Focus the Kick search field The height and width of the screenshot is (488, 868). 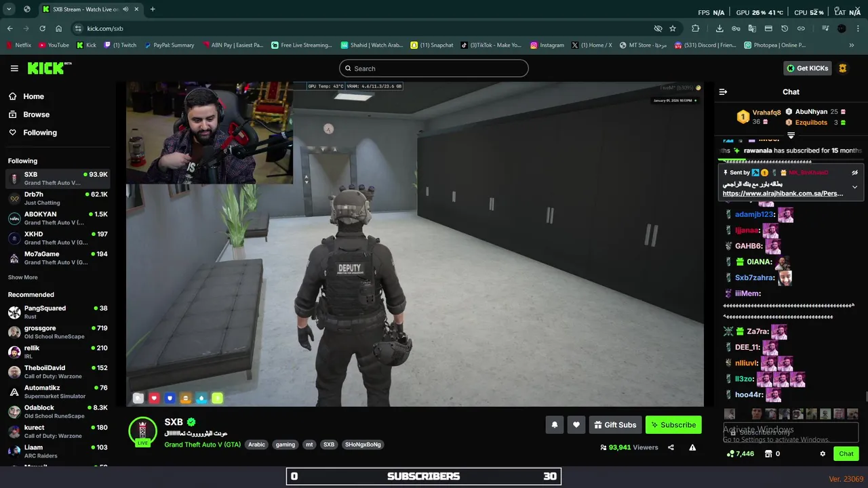(x=434, y=68)
